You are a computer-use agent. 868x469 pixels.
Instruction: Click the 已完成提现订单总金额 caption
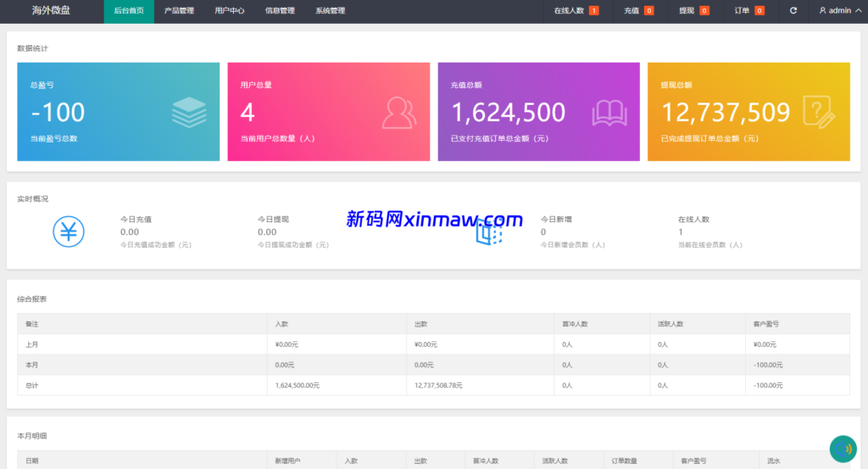coord(709,138)
